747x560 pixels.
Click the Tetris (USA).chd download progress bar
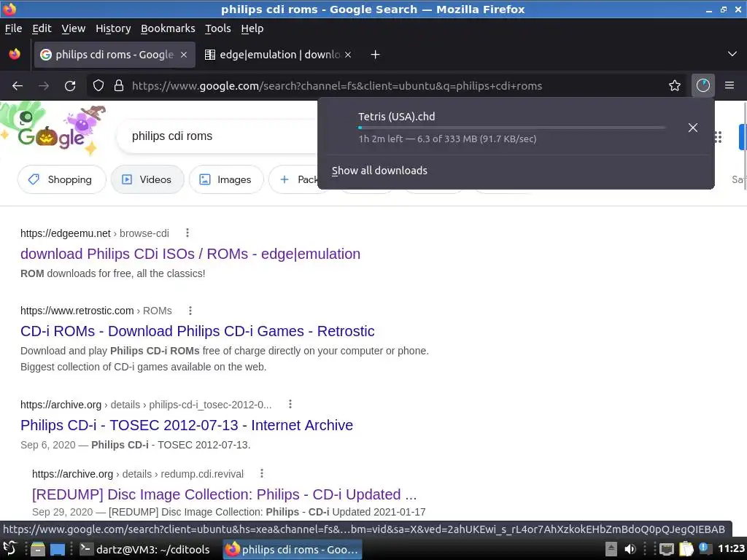click(511, 128)
